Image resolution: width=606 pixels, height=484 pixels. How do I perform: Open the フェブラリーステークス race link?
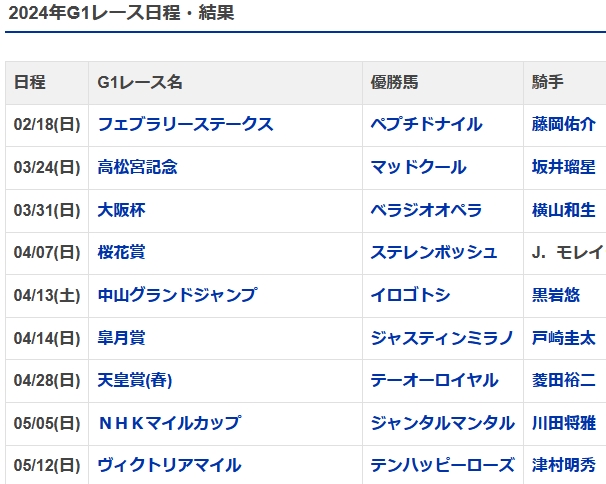click(185, 125)
